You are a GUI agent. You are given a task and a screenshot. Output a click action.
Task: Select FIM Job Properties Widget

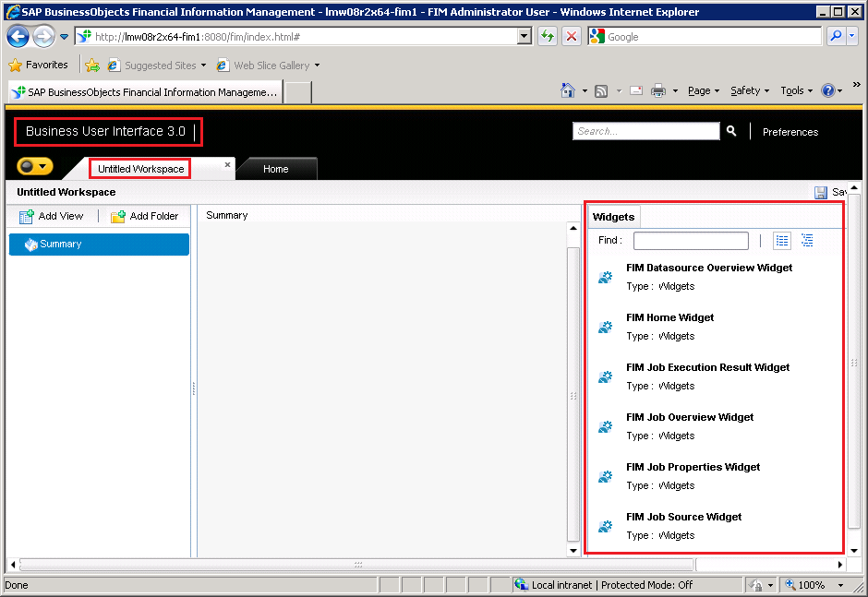[693, 467]
